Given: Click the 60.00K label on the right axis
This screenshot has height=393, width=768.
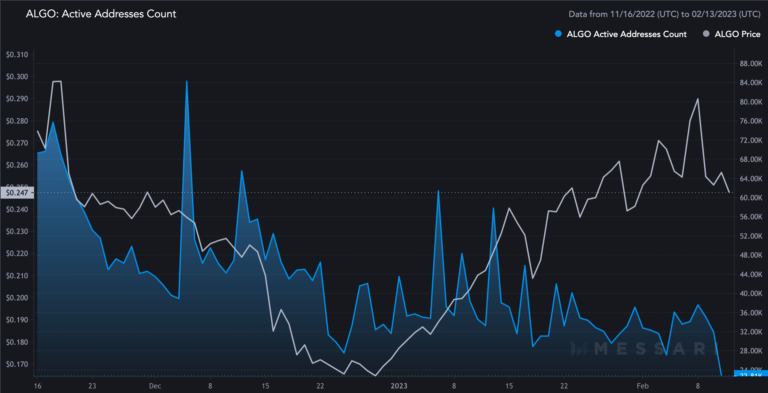Looking at the screenshot, I should tap(750, 197).
